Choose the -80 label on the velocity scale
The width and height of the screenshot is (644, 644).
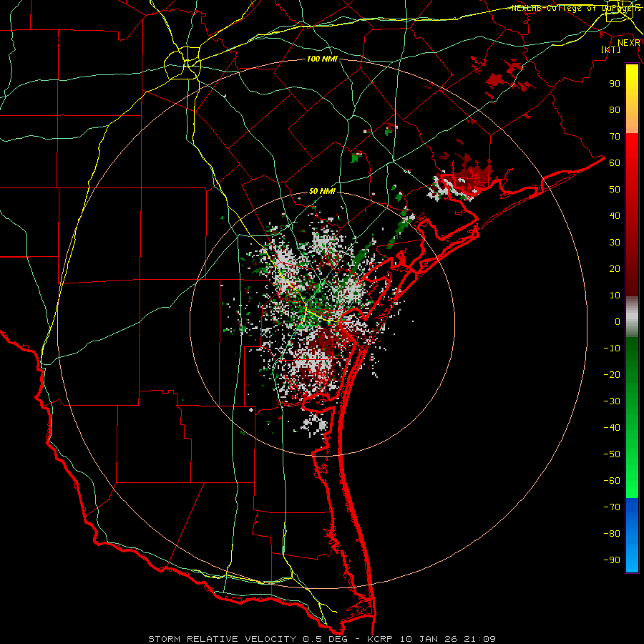(x=612, y=534)
